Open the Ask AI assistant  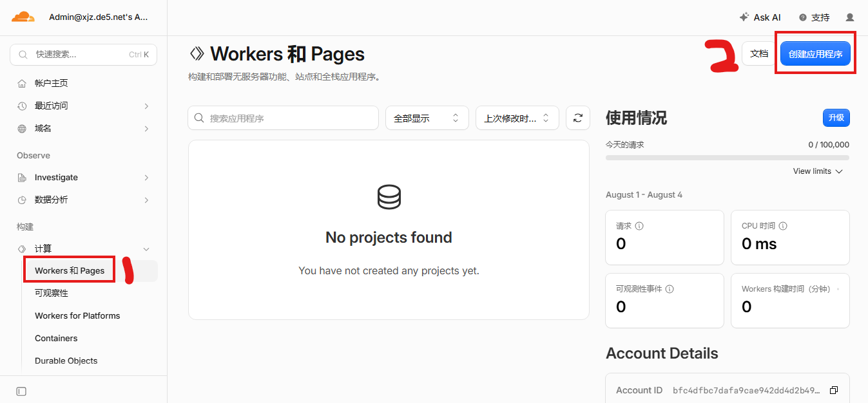(x=760, y=17)
